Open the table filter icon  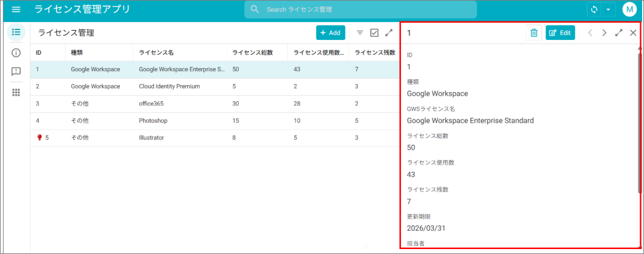point(360,33)
